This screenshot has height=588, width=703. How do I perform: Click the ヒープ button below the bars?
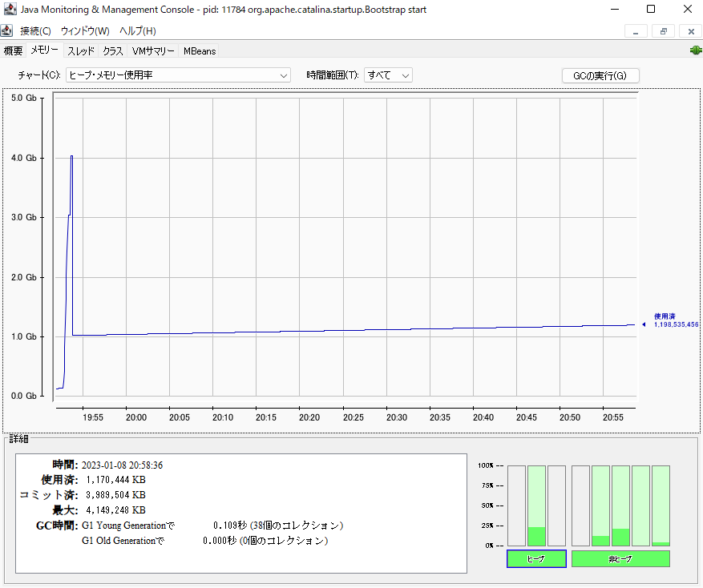(x=536, y=558)
